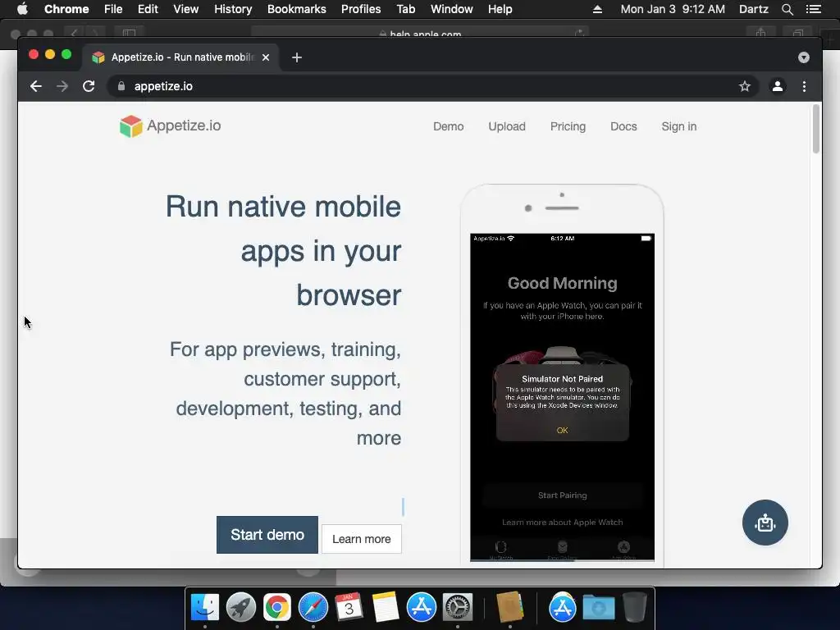Viewport: 840px width, 630px height.
Task: Open the Downloads folder in the Dock
Action: [598, 608]
